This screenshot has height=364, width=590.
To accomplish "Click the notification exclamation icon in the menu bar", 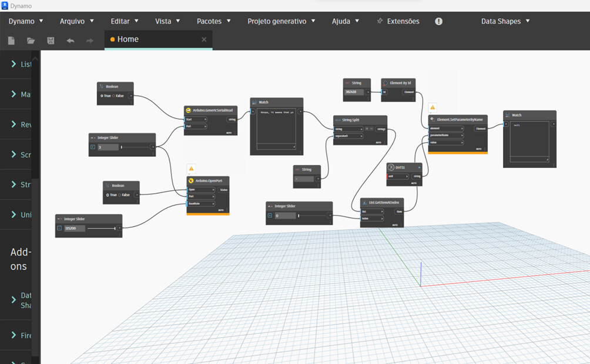I will pyautogui.click(x=438, y=21).
